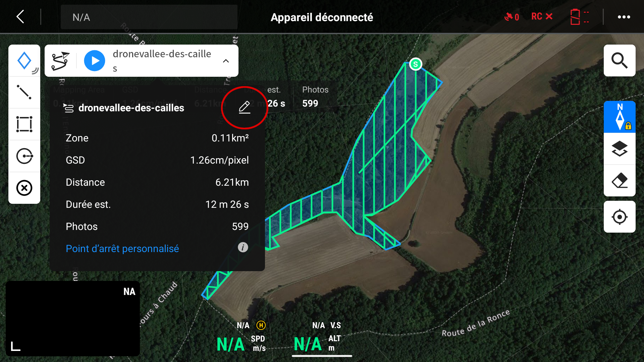
Task: Open map layers selector
Action: (x=620, y=149)
